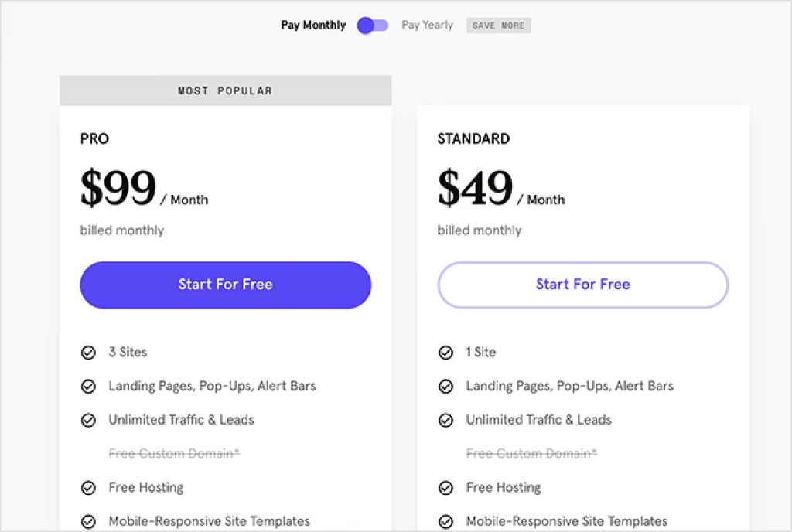Click Standard plan Unlimited Traffic checkmark icon
Viewport: 792px width, 532px height.
445,420
